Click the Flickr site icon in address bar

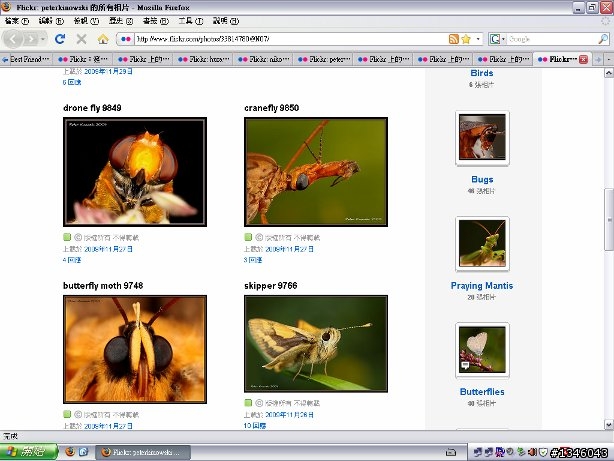point(126,39)
